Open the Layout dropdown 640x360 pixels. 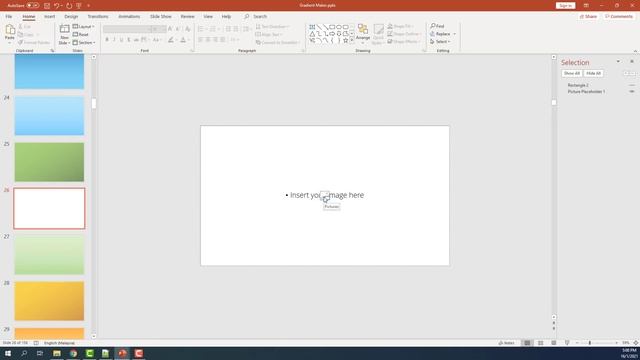(x=84, y=27)
